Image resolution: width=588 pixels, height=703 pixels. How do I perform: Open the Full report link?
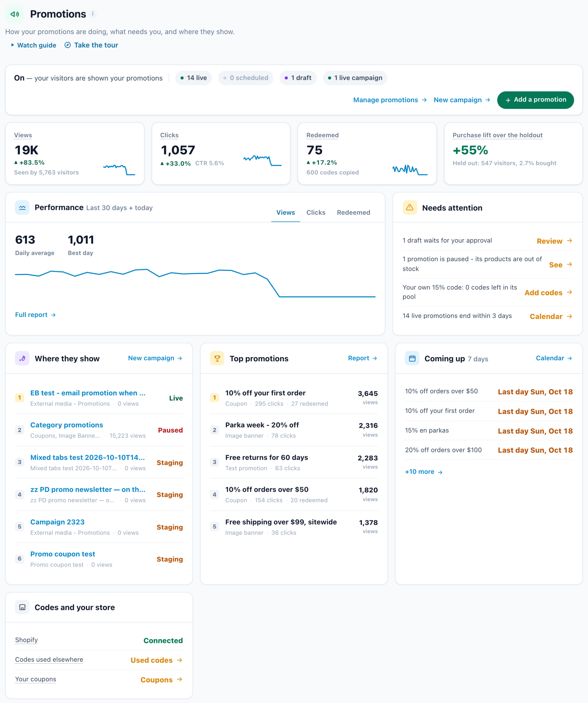point(35,315)
